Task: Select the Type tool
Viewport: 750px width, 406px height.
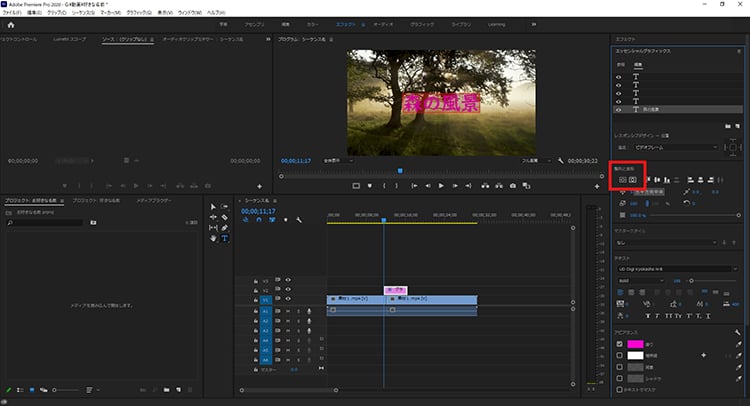Action: [x=225, y=238]
